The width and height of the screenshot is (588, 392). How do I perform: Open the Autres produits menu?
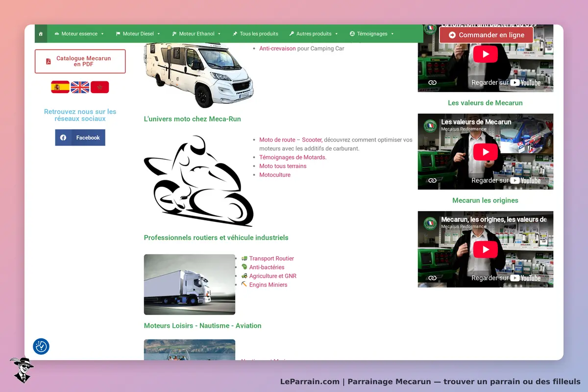click(314, 34)
